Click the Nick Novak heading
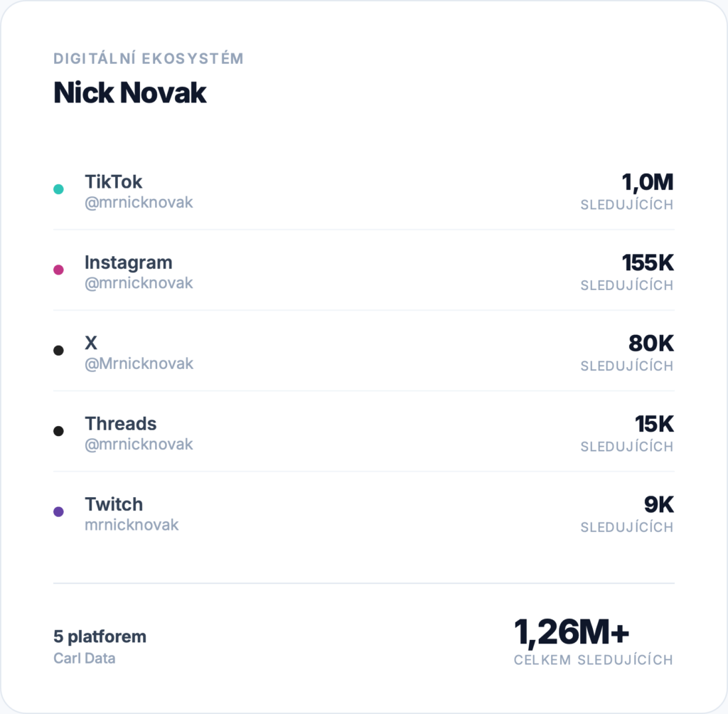Viewport: 728px width, 714px height. [x=130, y=93]
